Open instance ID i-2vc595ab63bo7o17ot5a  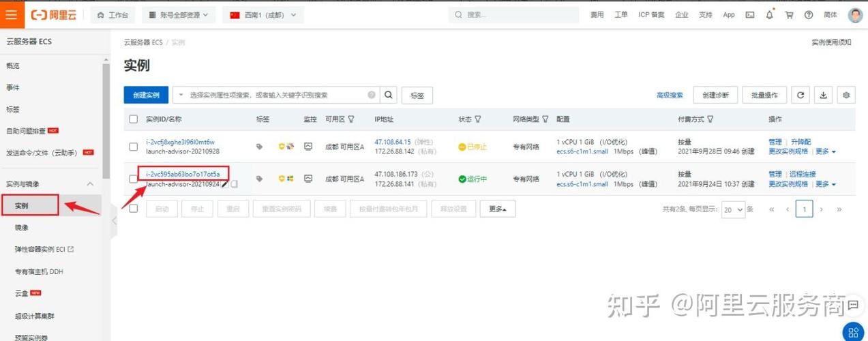[x=183, y=174]
